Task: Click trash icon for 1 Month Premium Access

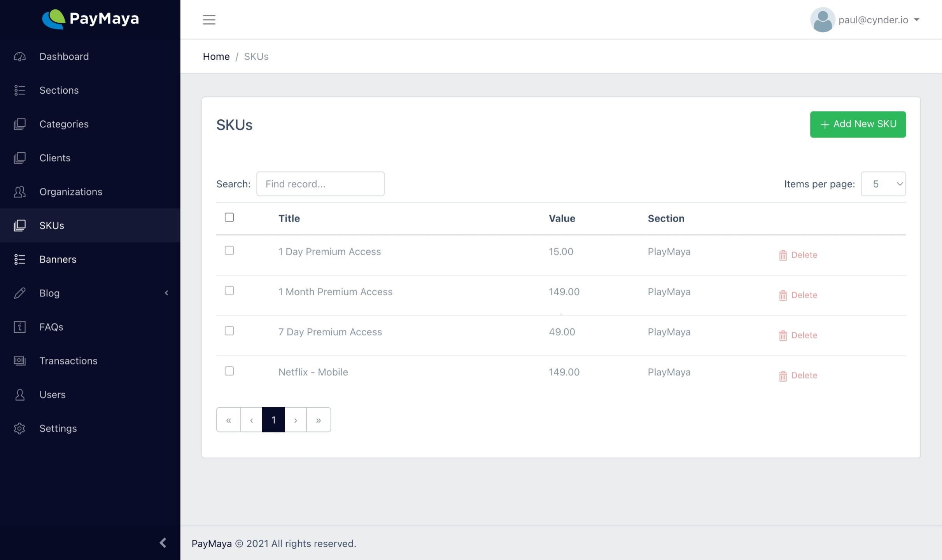Action: (x=783, y=295)
